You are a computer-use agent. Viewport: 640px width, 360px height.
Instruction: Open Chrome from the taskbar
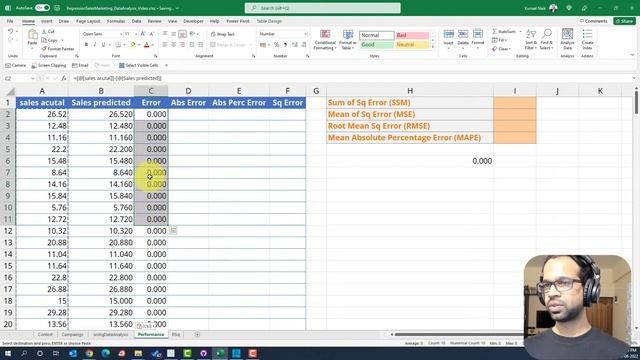pyautogui.click(x=89, y=353)
